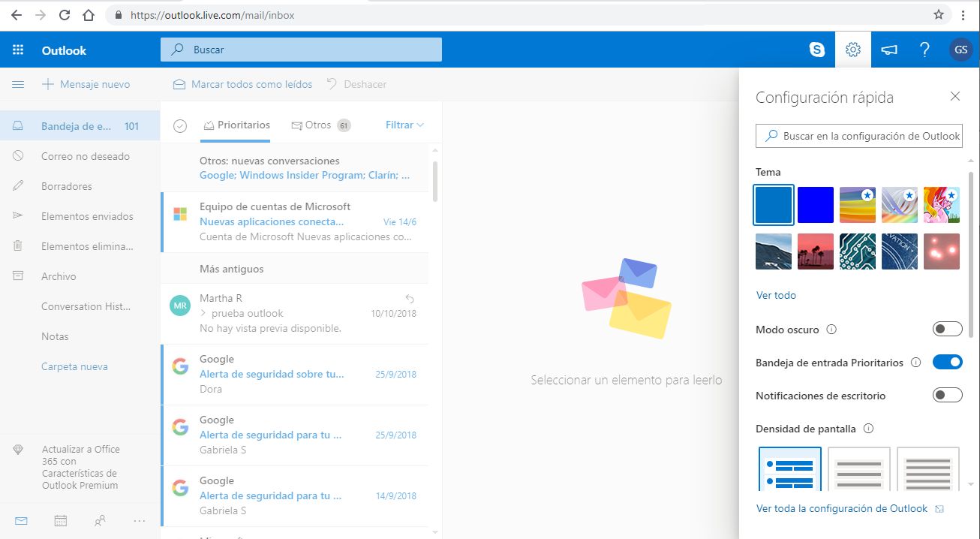This screenshot has height=539, width=980.
Task: Select the circuit board theme
Action: tap(858, 251)
